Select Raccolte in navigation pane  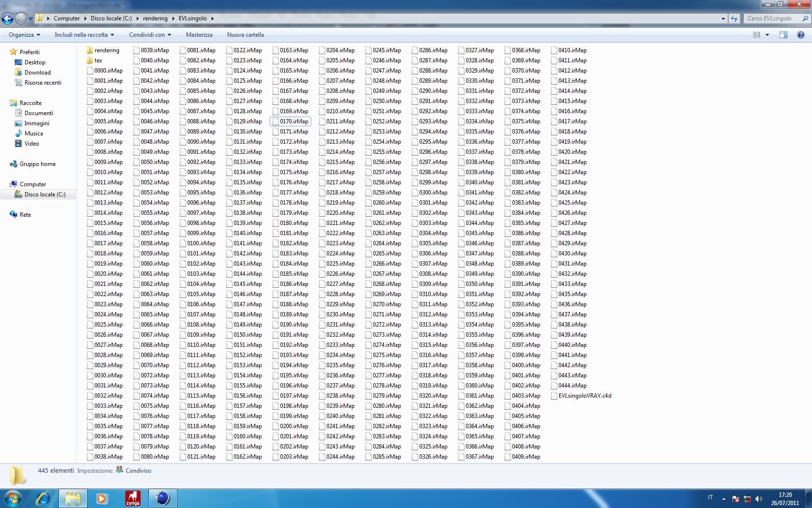point(30,103)
